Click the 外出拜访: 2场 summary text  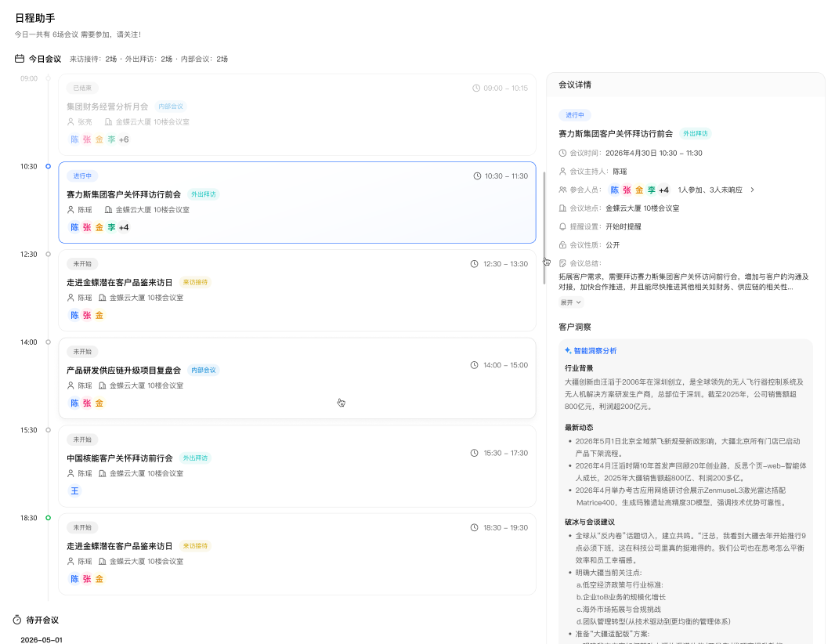click(x=149, y=59)
